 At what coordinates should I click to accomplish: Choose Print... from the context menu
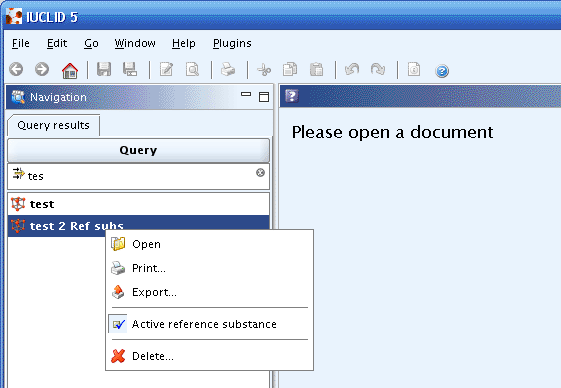(x=210, y=268)
